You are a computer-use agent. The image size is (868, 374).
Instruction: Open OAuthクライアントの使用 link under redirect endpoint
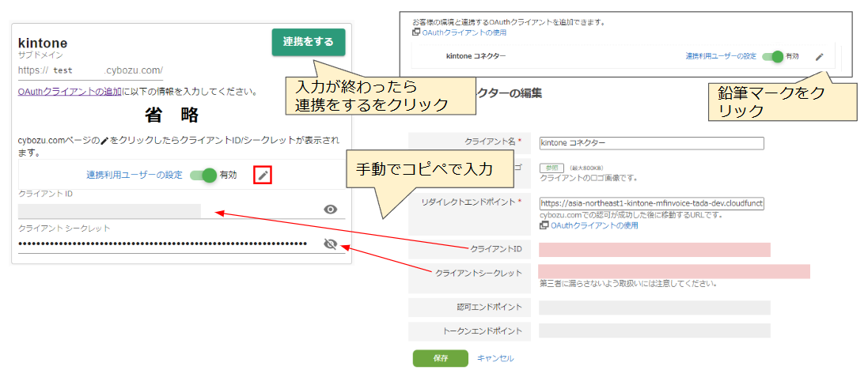(594, 225)
